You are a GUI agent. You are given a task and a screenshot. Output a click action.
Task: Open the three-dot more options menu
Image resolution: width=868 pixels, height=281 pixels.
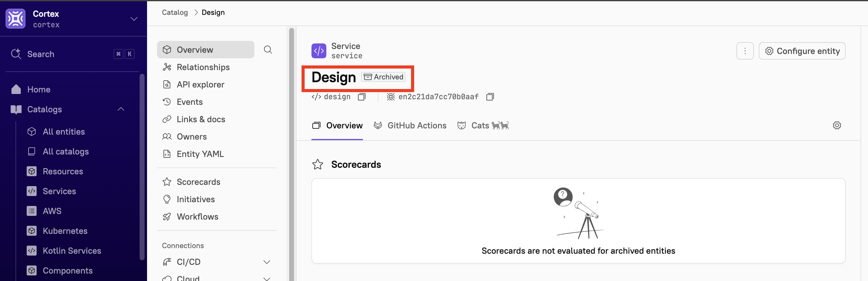pyautogui.click(x=745, y=51)
